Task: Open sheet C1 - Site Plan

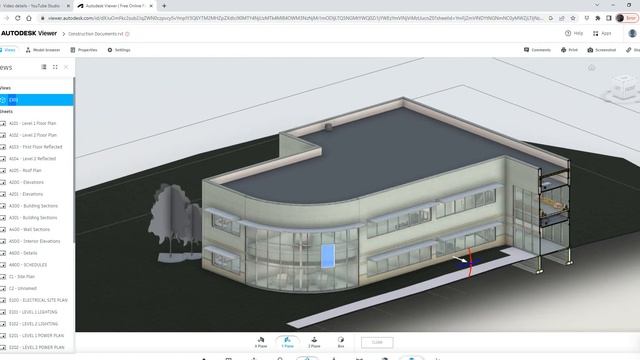Action: point(22,277)
